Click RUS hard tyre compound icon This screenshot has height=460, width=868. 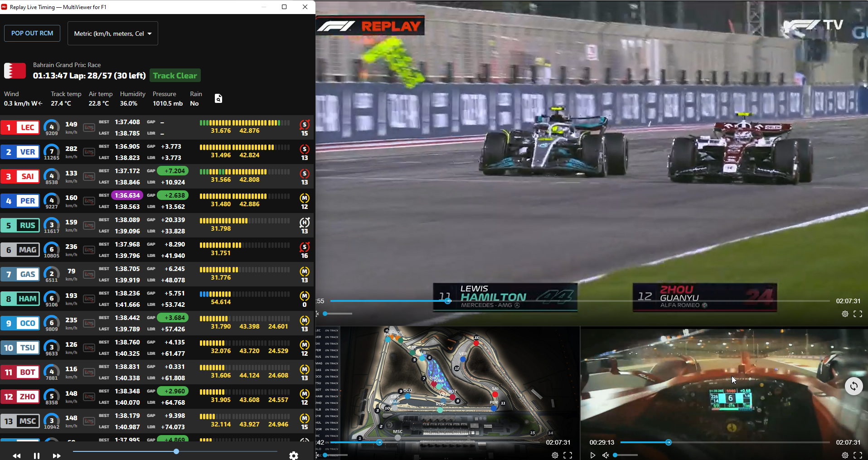tap(305, 223)
